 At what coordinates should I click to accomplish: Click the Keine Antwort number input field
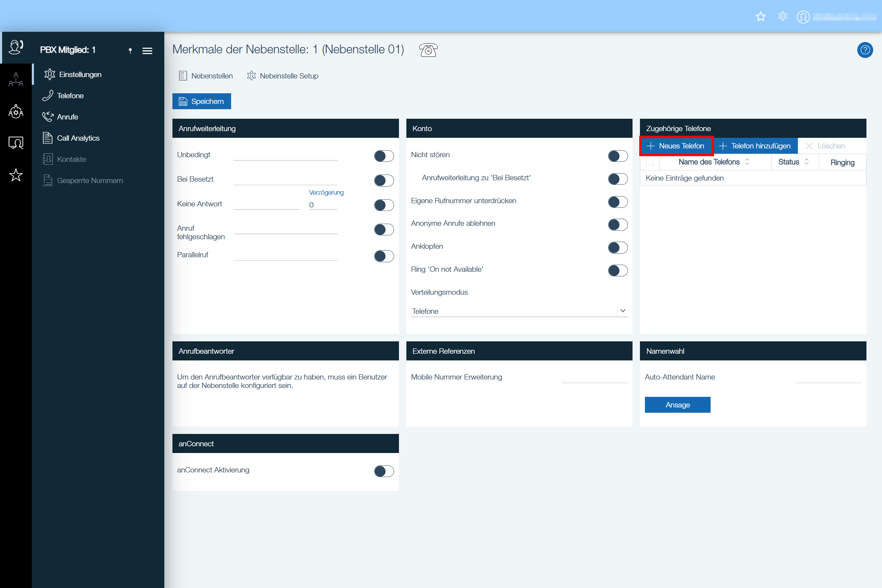point(267,204)
